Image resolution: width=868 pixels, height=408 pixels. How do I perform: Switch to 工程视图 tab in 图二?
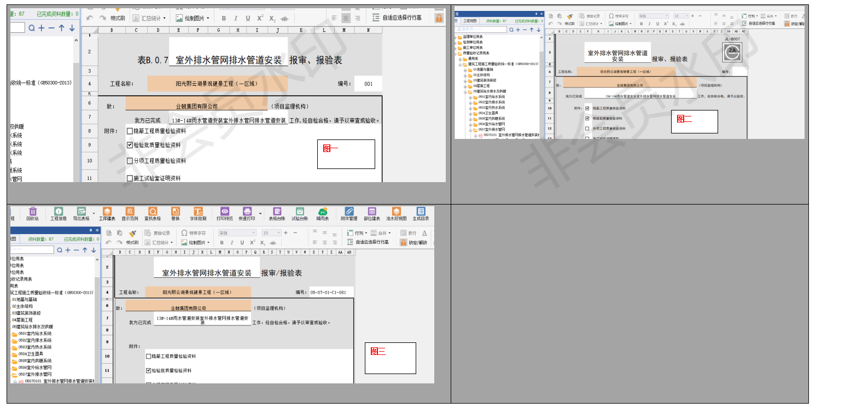[x=470, y=21]
